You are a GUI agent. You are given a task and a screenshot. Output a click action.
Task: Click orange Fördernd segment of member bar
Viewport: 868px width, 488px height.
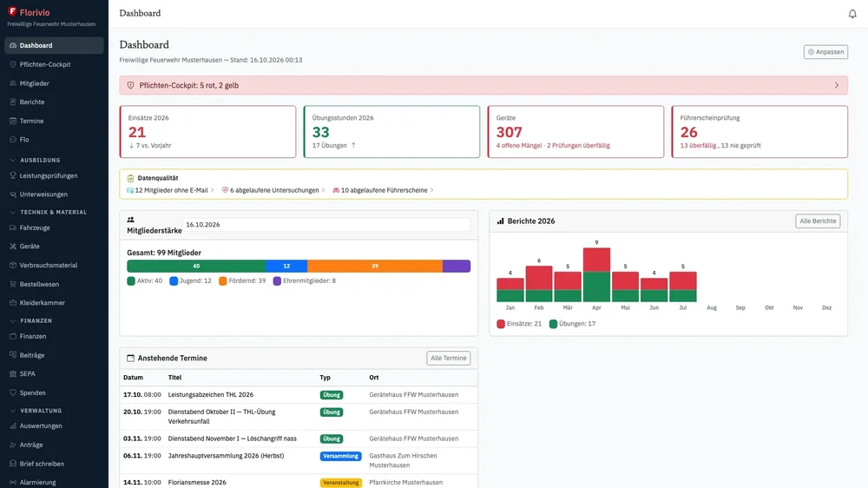[375, 266]
